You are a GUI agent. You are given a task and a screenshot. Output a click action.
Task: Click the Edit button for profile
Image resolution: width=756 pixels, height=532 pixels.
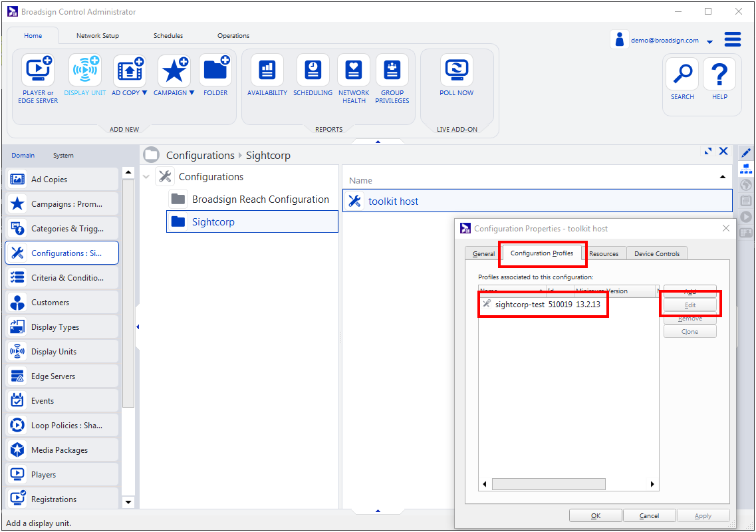click(x=690, y=305)
